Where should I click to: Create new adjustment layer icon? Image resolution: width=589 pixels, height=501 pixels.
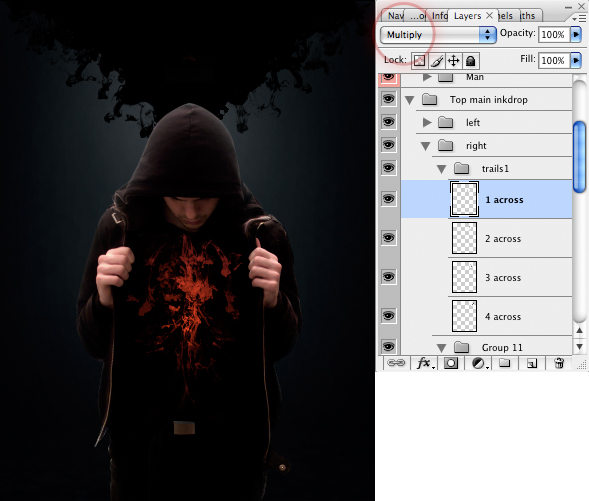[479, 363]
